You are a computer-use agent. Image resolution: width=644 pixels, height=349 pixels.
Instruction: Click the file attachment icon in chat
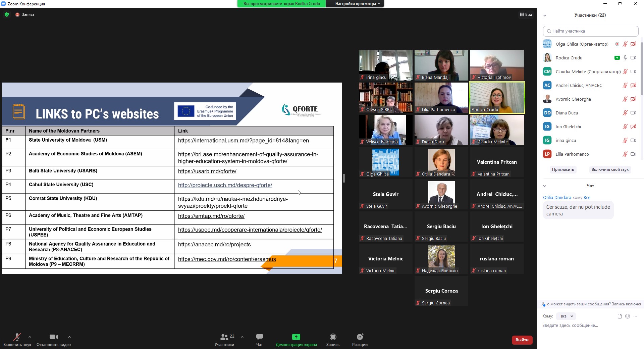pos(620,316)
